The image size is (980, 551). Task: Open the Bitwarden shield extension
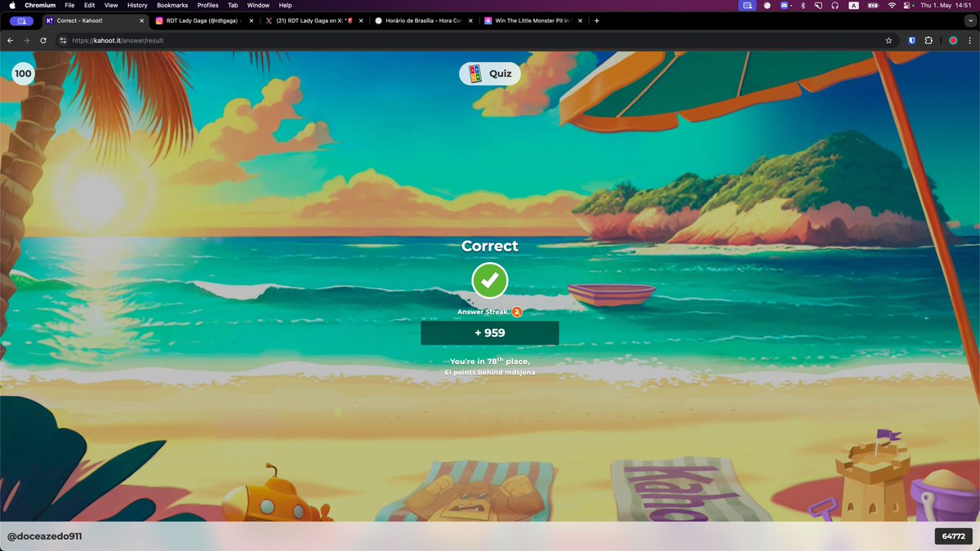pyautogui.click(x=911, y=40)
